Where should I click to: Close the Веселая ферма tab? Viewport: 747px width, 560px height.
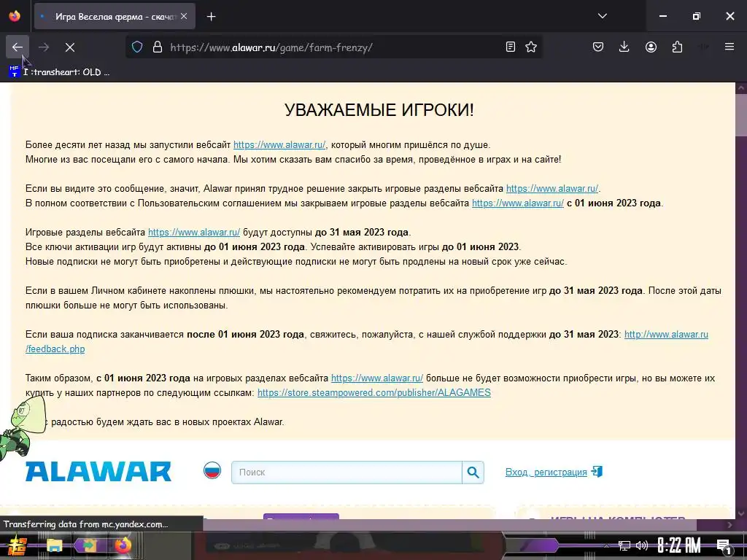(x=184, y=16)
